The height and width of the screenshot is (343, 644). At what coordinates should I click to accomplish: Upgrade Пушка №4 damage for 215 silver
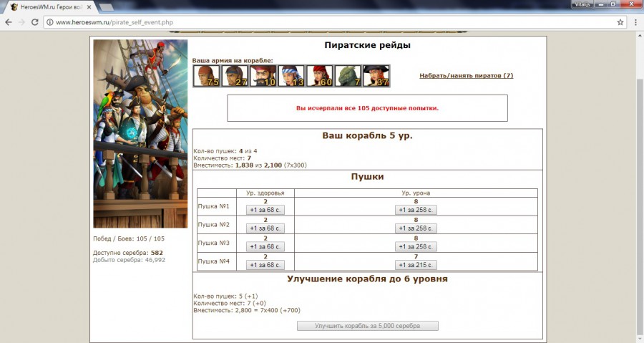tap(416, 265)
